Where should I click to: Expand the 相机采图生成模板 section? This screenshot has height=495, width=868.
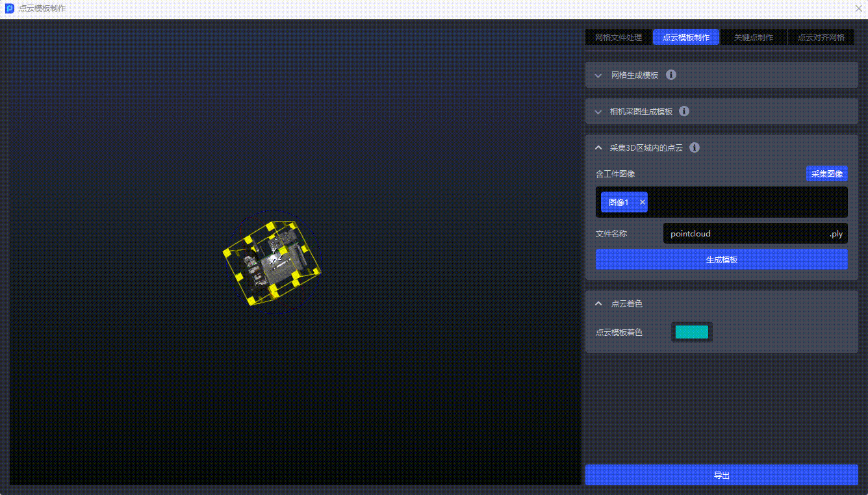click(x=598, y=112)
